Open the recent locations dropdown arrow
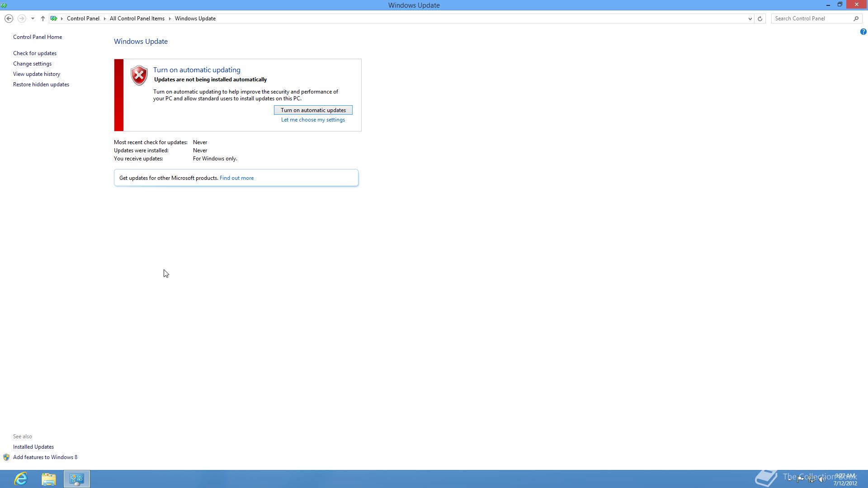The height and width of the screenshot is (488, 868). [33, 19]
